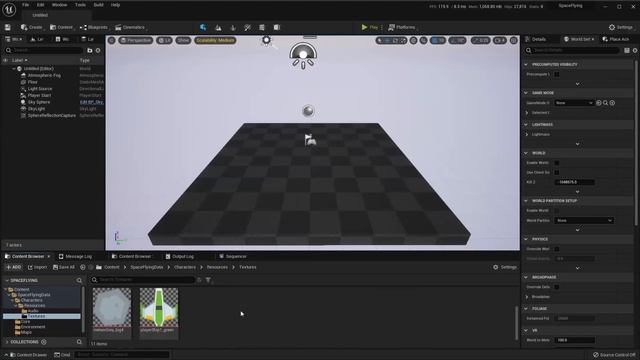
Task: Open the content browser filter icon
Action: point(208,280)
